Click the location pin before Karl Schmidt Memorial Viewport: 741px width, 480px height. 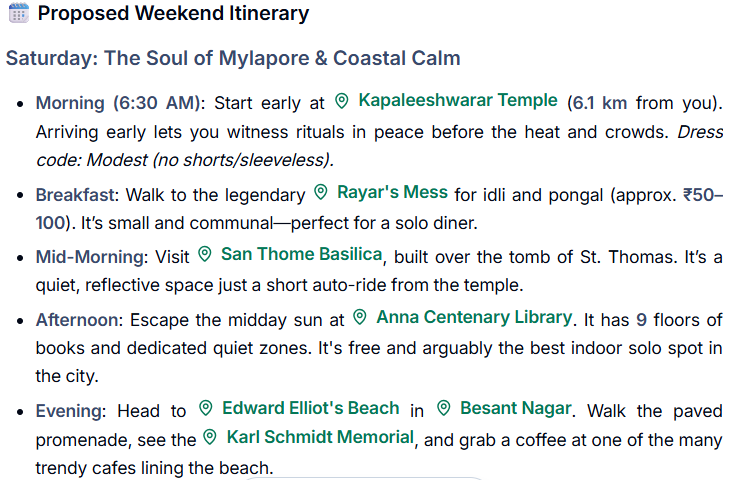(x=210, y=437)
